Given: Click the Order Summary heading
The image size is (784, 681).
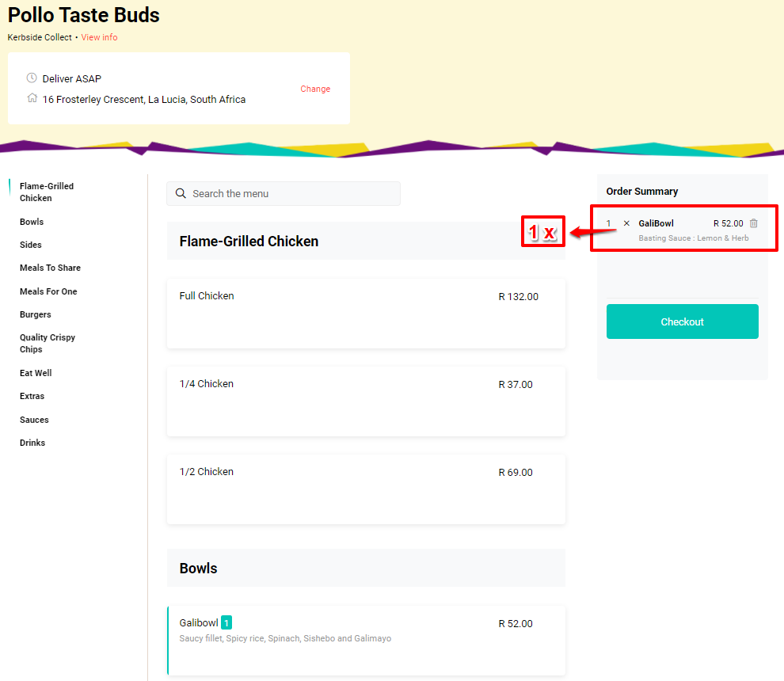Looking at the screenshot, I should point(642,191).
